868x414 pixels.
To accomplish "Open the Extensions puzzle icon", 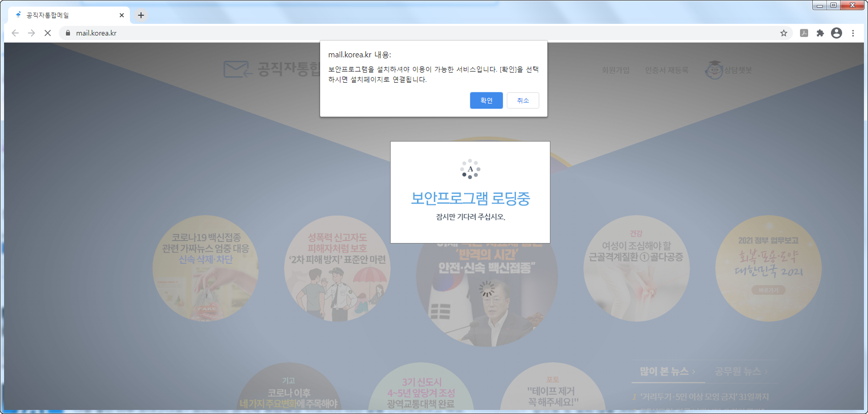I will tap(820, 33).
